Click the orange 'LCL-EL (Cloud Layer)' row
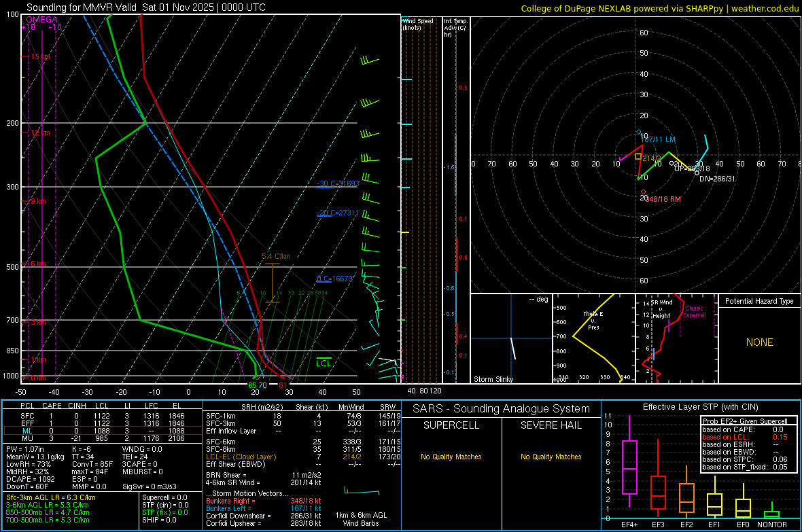 (x=303, y=457)
